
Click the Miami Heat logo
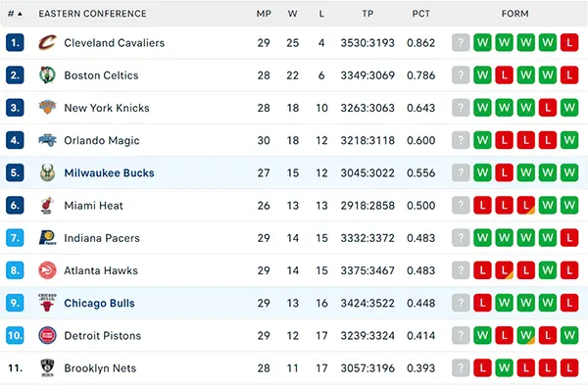(47, 206)
